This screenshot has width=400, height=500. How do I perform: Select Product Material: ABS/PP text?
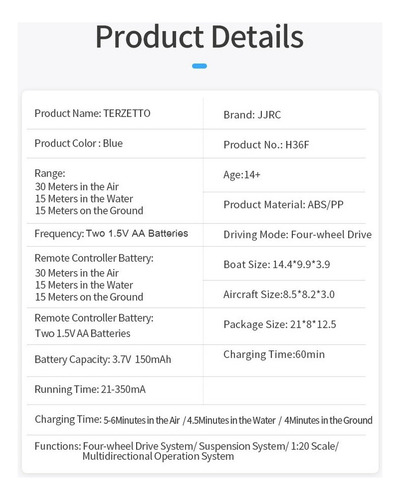pos(283,204)
